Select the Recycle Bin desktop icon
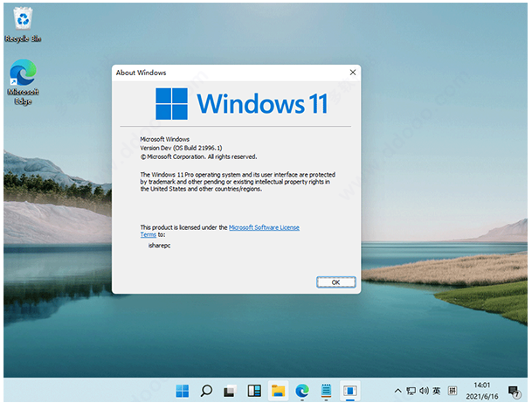Image resolution: width=532 pixels, height=403 pixels. pyautogui.click(x=24, y=23)
